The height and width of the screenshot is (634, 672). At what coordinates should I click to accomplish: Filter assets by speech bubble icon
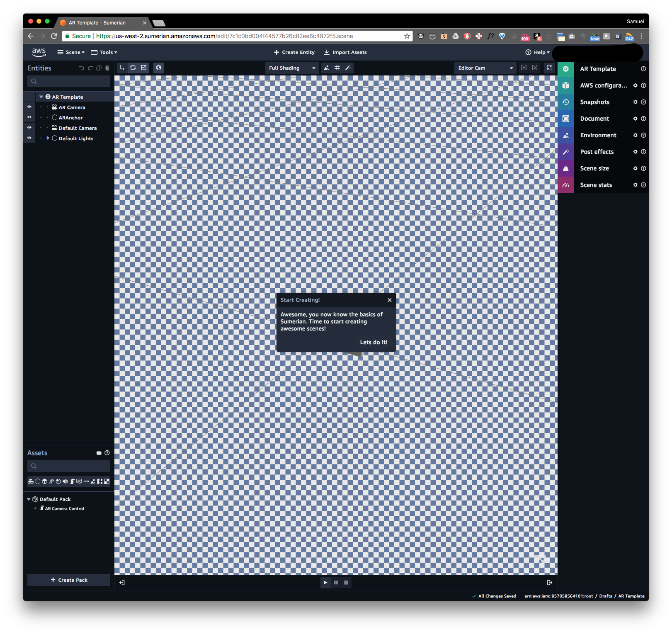point(79,481)
